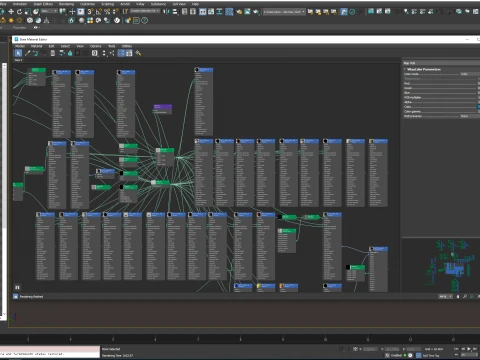Click Put Material to Scene icon
Viewport: 480px width, 360px height.
[35, 53]
